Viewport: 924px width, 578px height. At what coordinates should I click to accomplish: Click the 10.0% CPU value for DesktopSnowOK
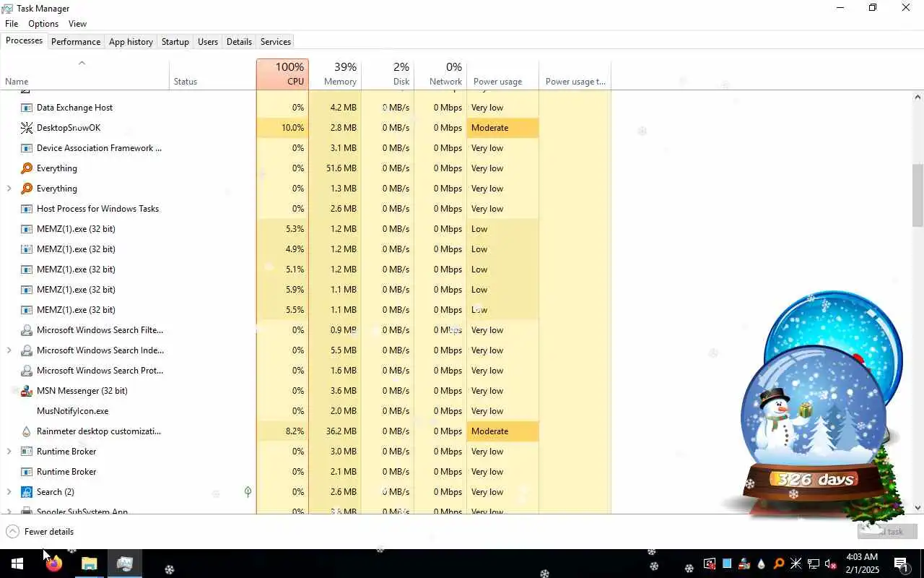292,128
